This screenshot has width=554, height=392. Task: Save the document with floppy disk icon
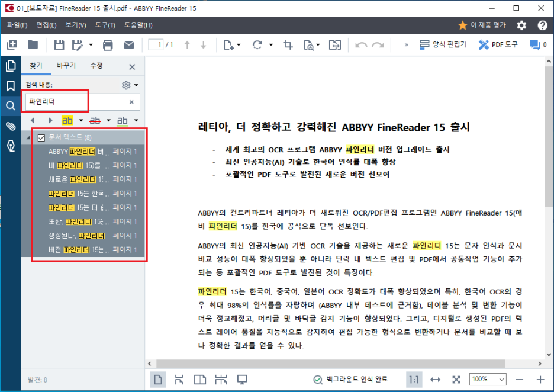click(x=59, y=45)
